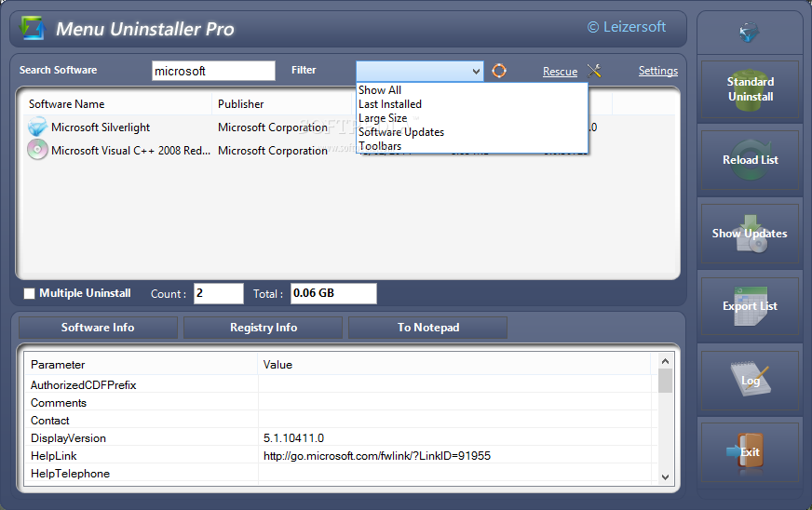
Task: Click the tools icon next to Rescue
Action: 594,71
